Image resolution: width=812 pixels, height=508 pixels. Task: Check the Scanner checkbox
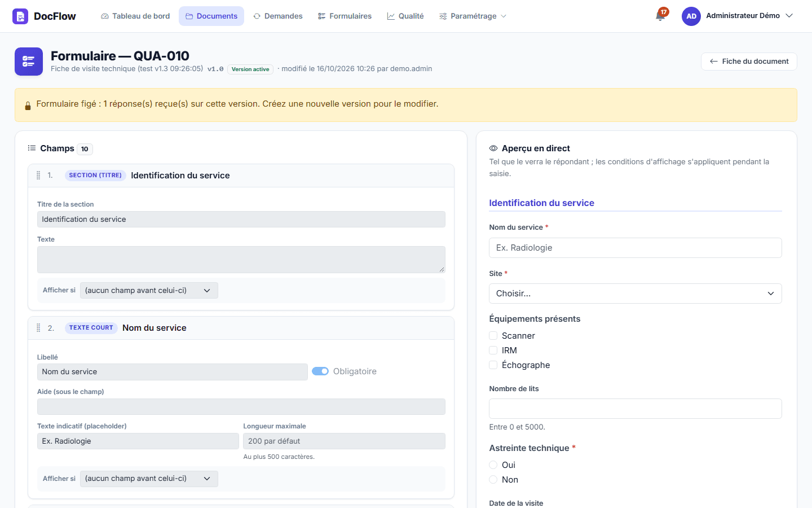(x=493, y=336)
